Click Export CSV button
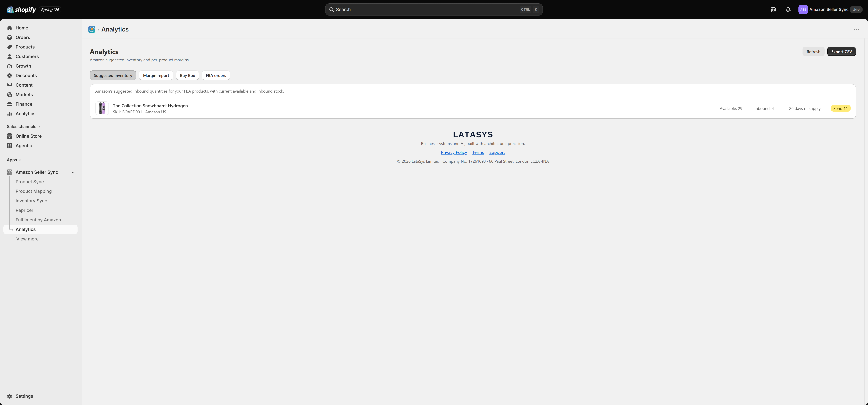This screenshot has height=405, width=868. pyautogui.click(x=841, y=52)
